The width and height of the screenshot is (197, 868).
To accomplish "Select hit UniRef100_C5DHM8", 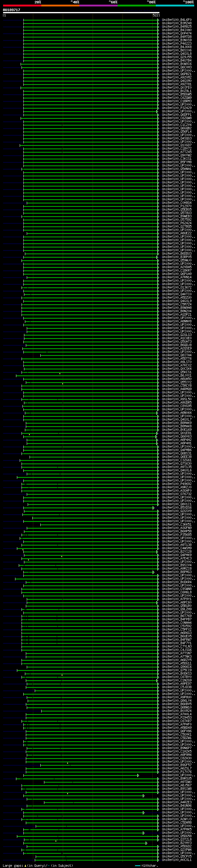I will 177,822.
